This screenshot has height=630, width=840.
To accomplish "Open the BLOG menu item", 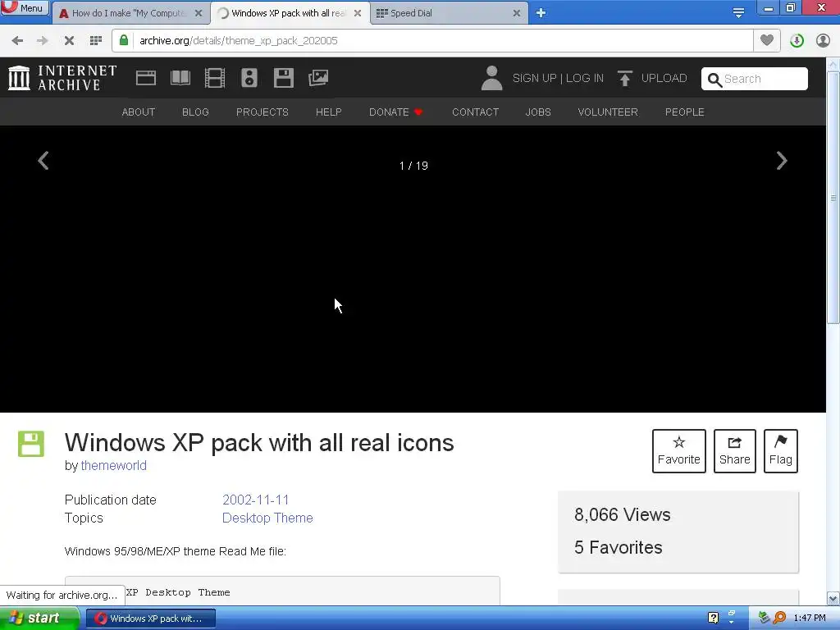I will tap(195, 112).
